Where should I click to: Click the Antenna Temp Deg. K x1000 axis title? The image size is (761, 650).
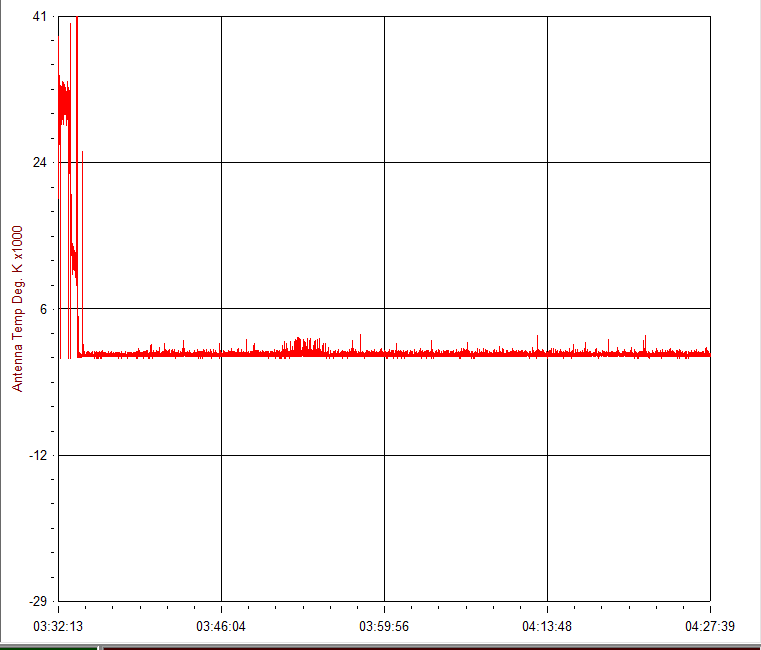[17, 309]
